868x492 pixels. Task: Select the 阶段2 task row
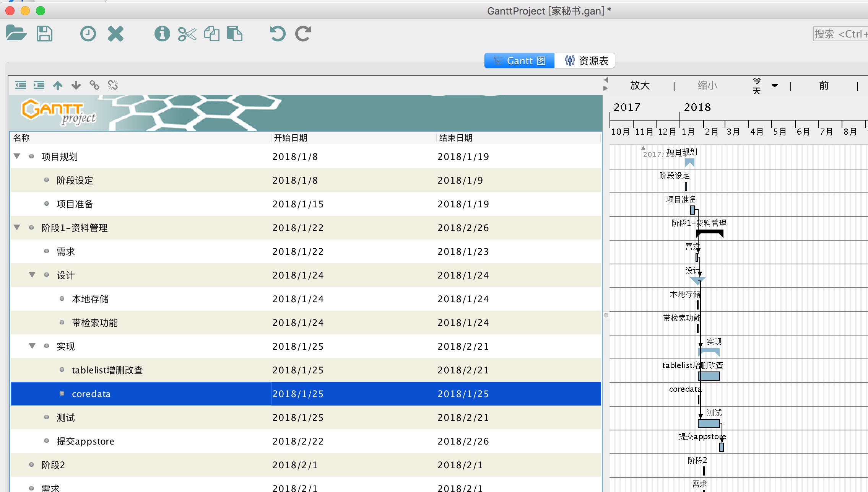(x=306, y=465)
